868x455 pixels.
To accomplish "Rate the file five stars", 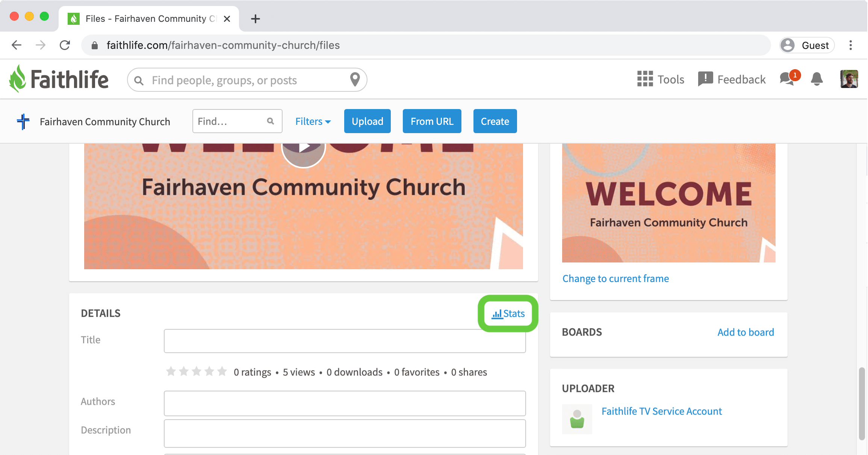I will click(222, 372).
